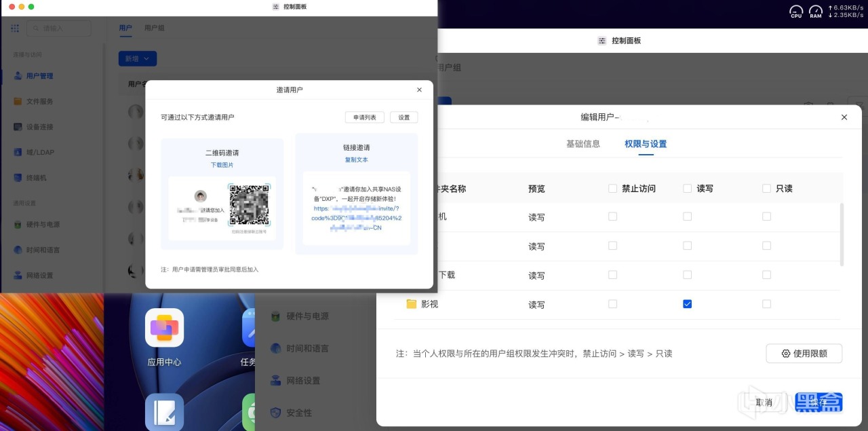Click the 域/LDAP icon in left sidebar
The image size is (868, 431).
coord(18,152)
